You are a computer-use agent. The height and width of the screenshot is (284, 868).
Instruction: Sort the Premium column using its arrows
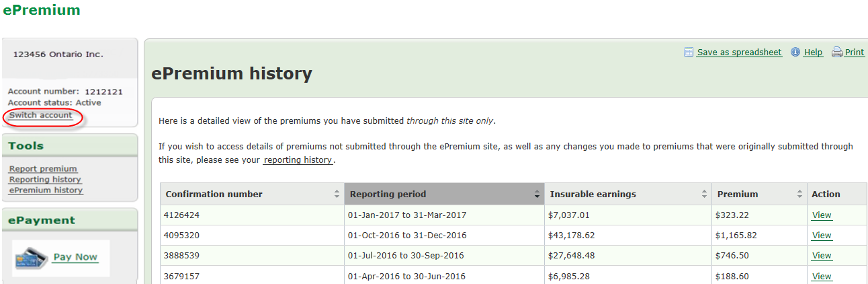click(x=799, y=194)
